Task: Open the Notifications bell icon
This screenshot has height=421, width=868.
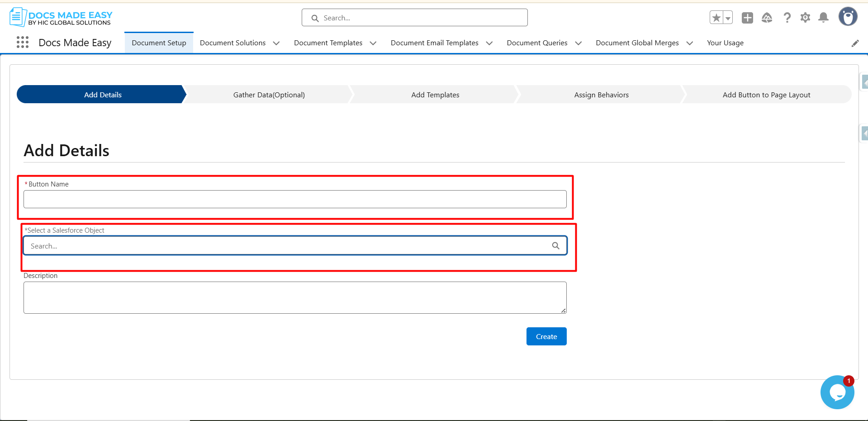Action: 823,18
